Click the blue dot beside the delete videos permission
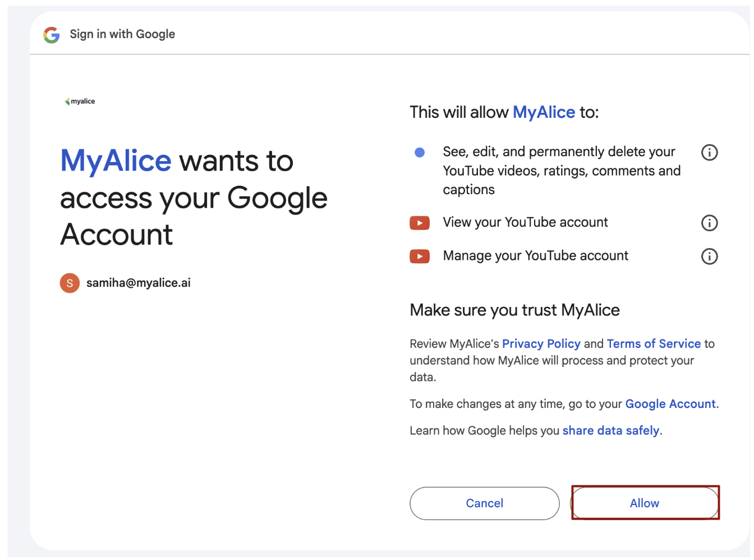The image size is (754, 560). click(x=420, y=152)
